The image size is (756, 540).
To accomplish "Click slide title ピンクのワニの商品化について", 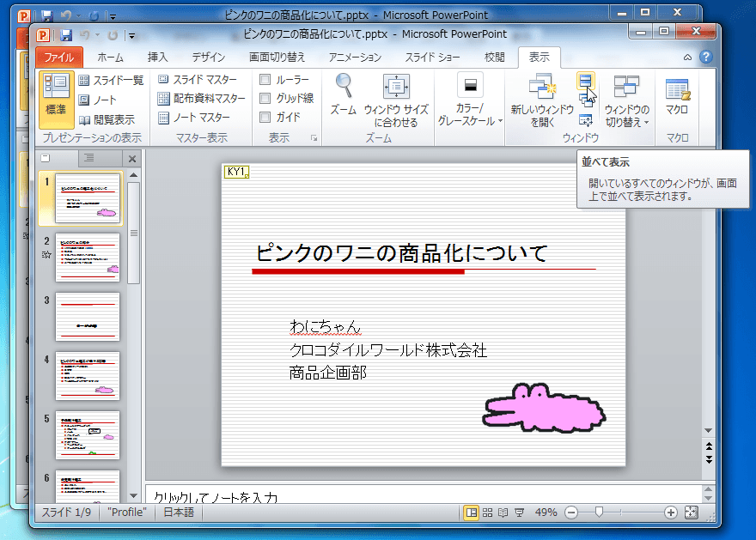I will pos(401,253).
